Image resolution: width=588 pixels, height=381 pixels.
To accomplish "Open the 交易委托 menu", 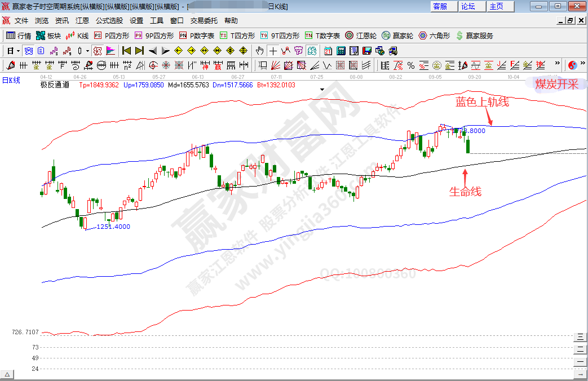I will 204,21.
